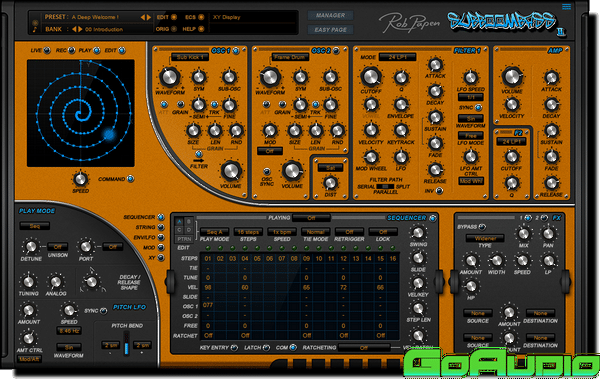Open the MANAGER page
This screenshot has width=600, height=380.
[331, 16]
